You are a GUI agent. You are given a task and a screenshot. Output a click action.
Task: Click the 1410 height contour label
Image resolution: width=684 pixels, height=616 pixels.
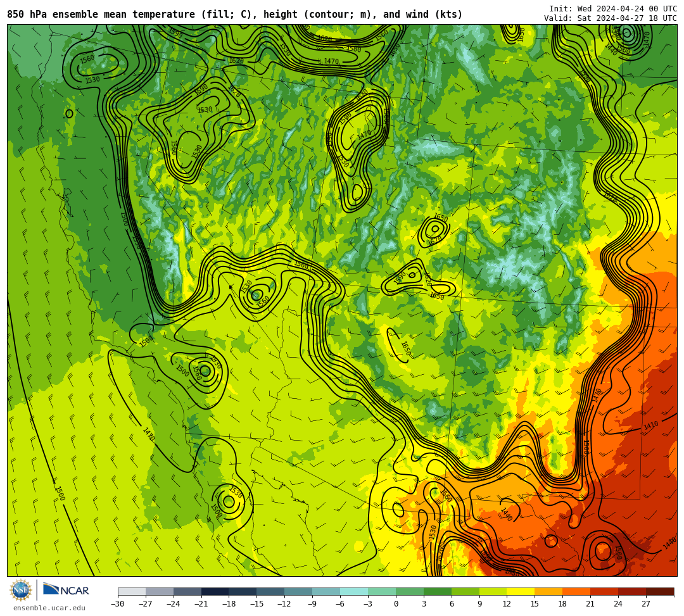(651, 425)
